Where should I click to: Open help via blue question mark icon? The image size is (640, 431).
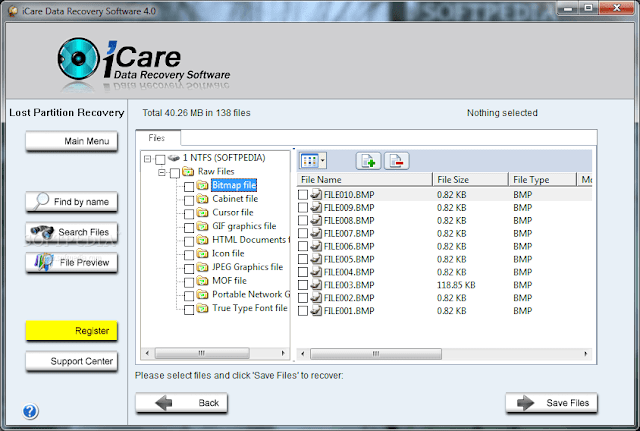click(x=30, y=411)
